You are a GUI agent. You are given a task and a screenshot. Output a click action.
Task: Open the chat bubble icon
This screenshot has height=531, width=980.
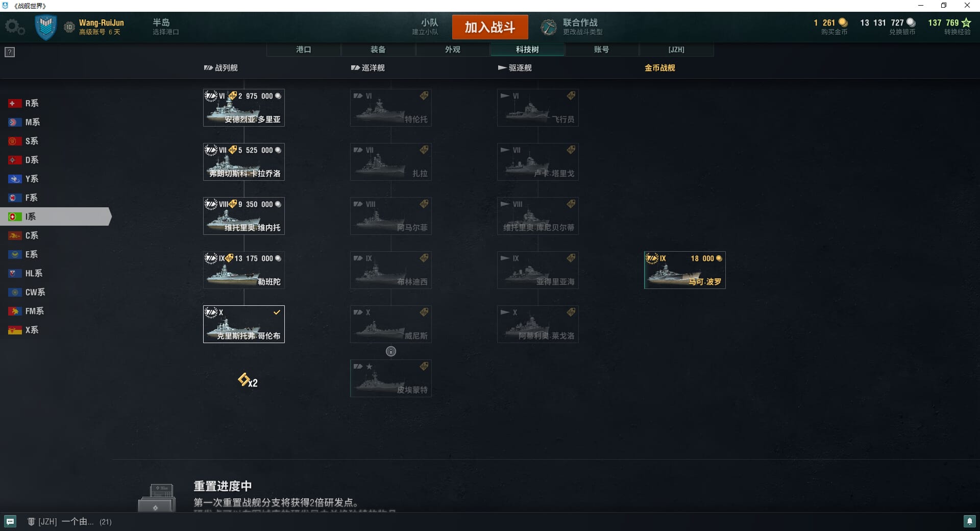(x=10, y=521)
